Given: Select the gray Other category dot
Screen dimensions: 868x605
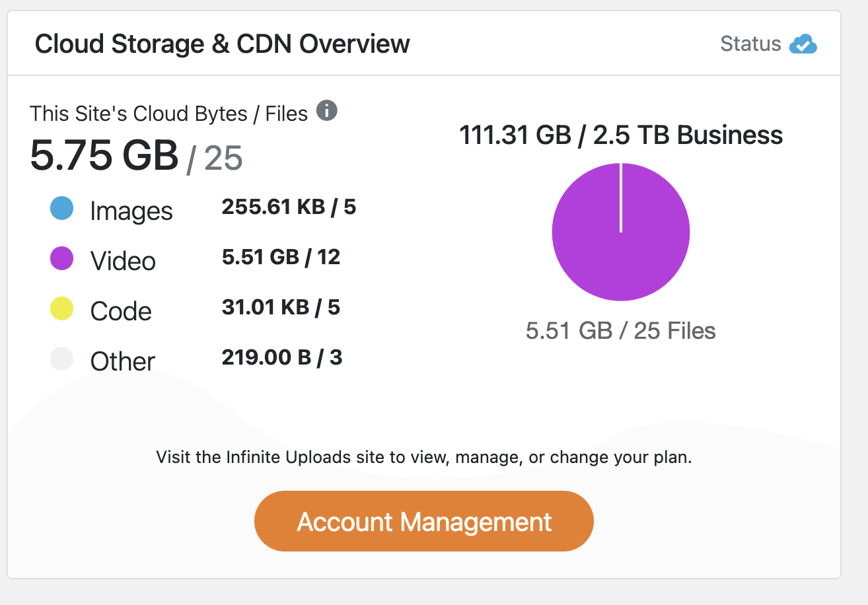Looking at the screenshot, I should coord(61,359).
